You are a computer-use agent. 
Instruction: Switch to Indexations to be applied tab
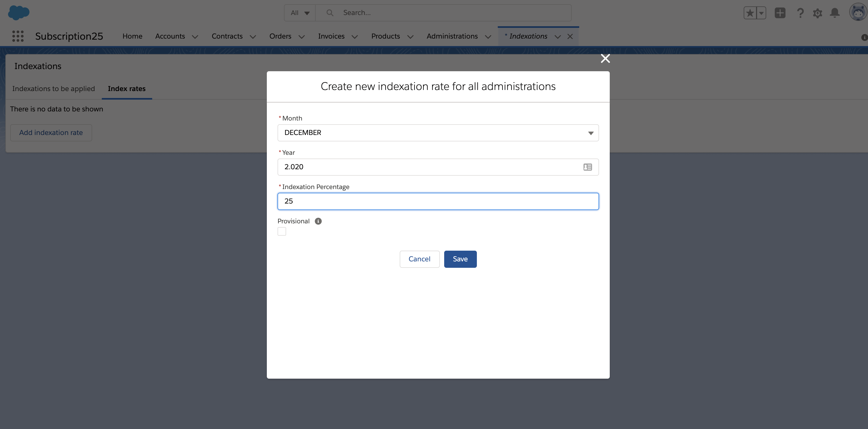click(x=54, y=89)
